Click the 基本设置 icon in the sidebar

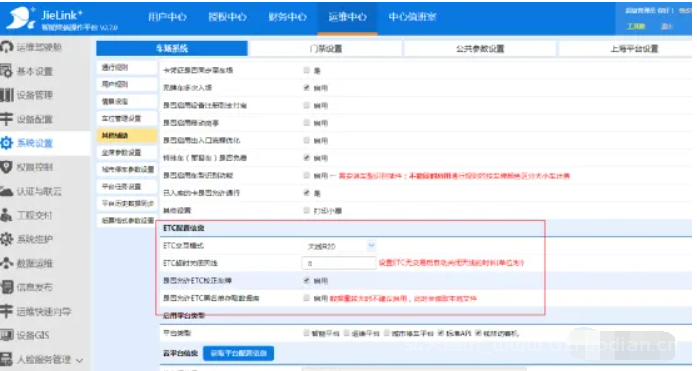click(6, 71)
